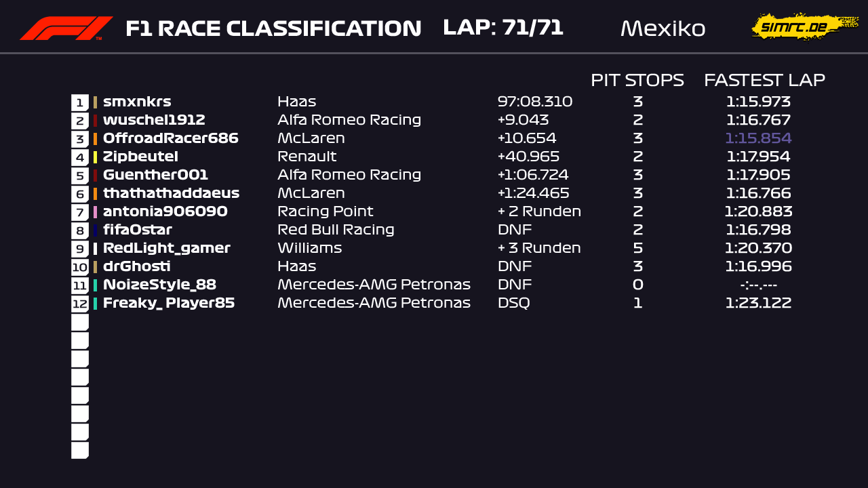Click the PIT STOPS column header
Screen dimensions: 868x488
tap(637, 81)
